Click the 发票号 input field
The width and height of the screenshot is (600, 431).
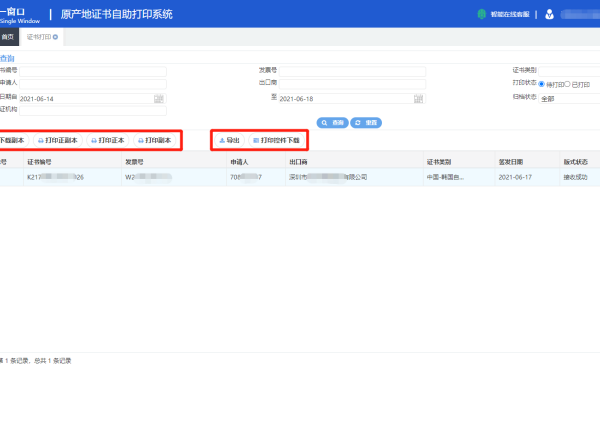coord(352,71)
